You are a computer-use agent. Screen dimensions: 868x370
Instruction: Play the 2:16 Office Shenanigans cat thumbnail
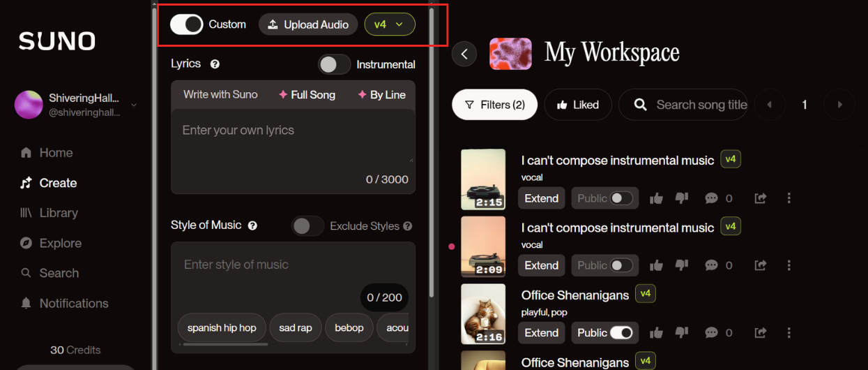[483, 313]
